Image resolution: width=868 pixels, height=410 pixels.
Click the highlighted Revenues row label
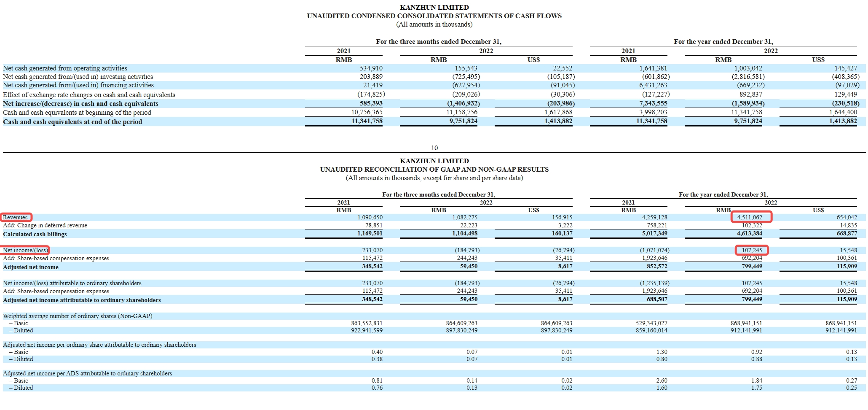tap(16, 217)
